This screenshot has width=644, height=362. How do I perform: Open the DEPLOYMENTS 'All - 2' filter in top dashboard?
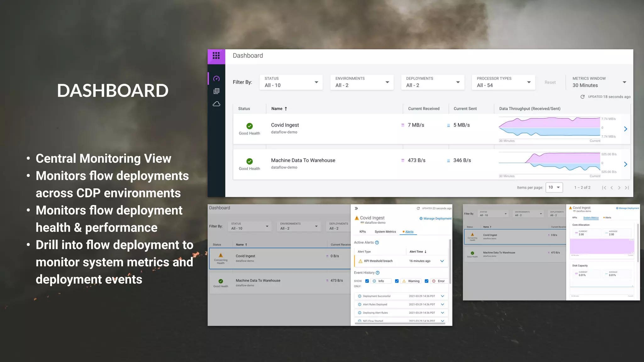click(433, 82)
